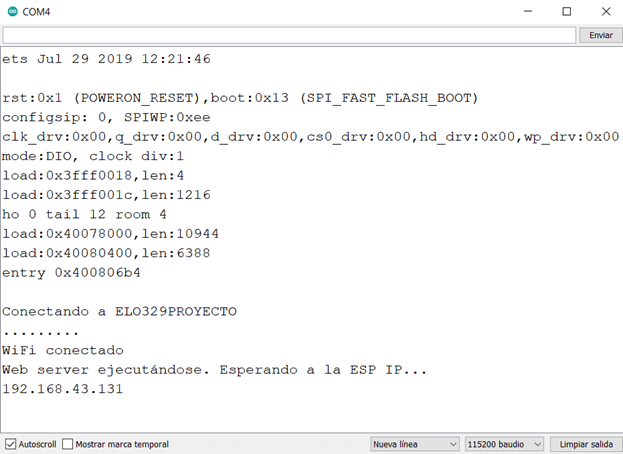Open the Nueva línea line-ending dropdown
The height and width of the screenshot is (454, 623).
tap(414, 444)
